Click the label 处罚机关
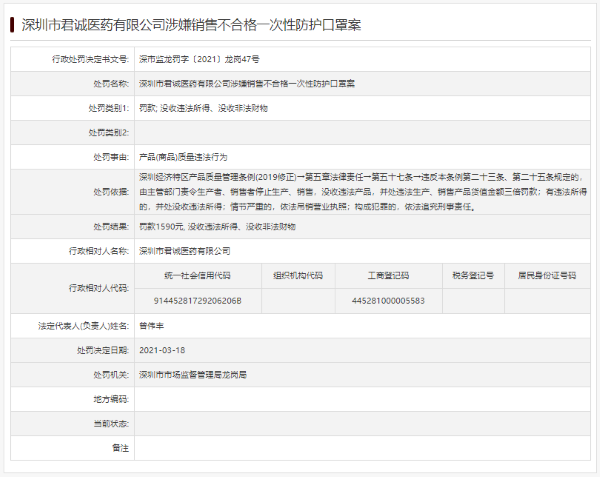This screenshot has height=477, width=600. 111,375
